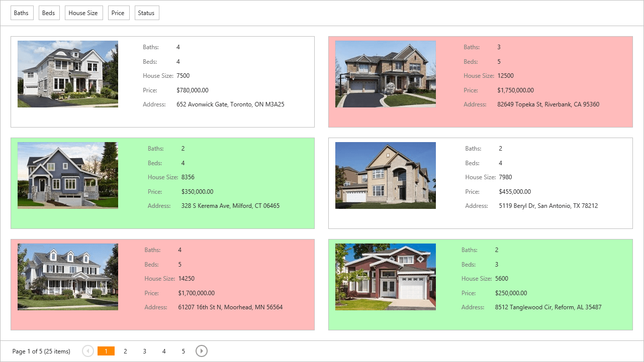Select page 1 in the pager

pos(106,351)
